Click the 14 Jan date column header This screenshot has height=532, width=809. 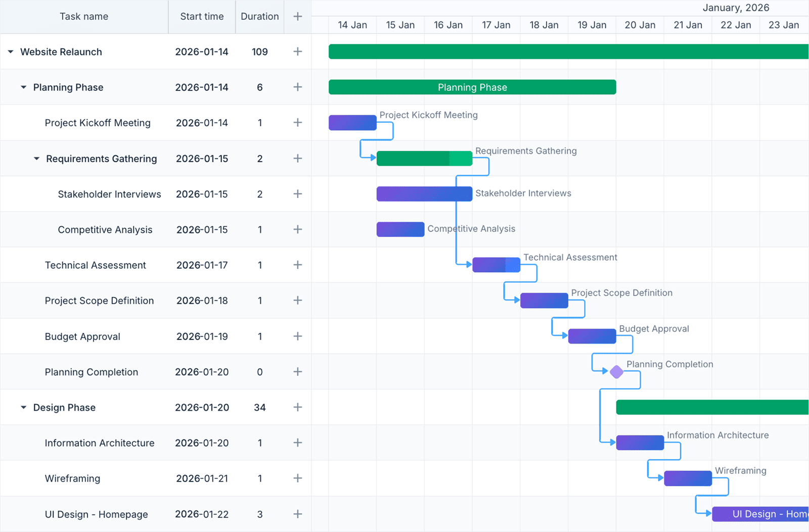[x=352, y=25]
